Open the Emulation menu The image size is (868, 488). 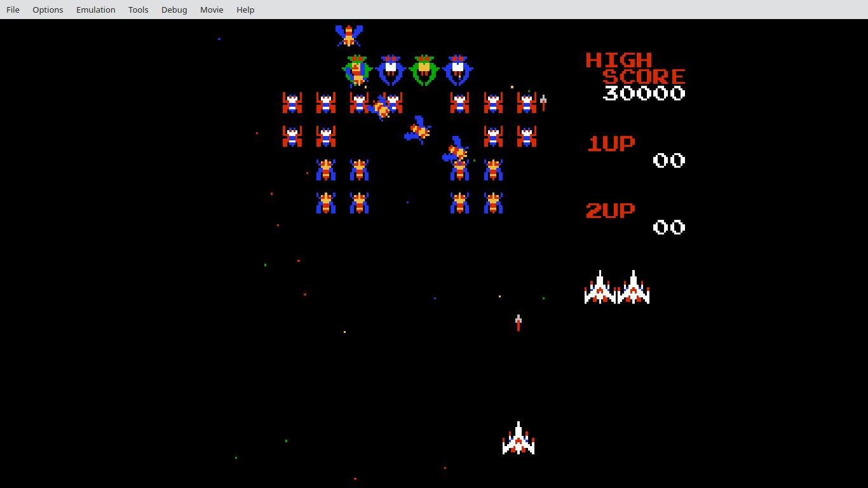(95, 10)
